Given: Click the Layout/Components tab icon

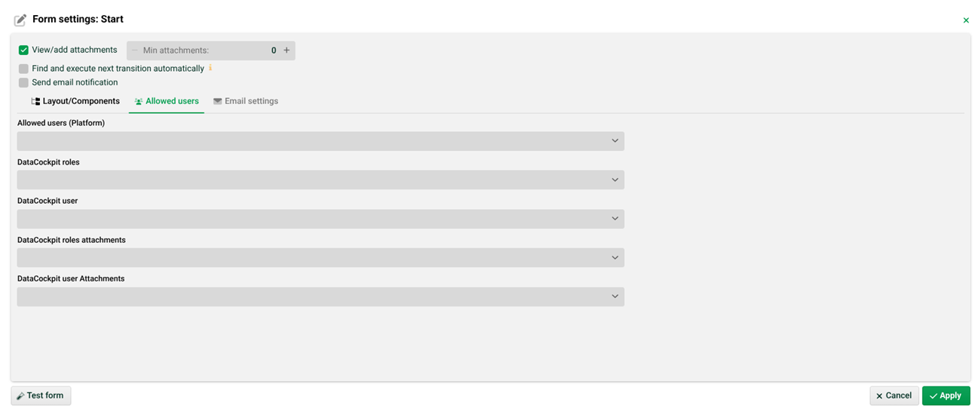Looking at the screenshot, I should pos(35,101).
